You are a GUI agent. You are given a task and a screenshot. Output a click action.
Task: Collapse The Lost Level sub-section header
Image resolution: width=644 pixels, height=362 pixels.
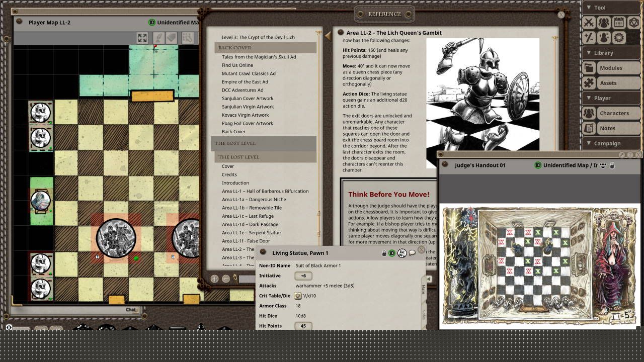[265, 157]
